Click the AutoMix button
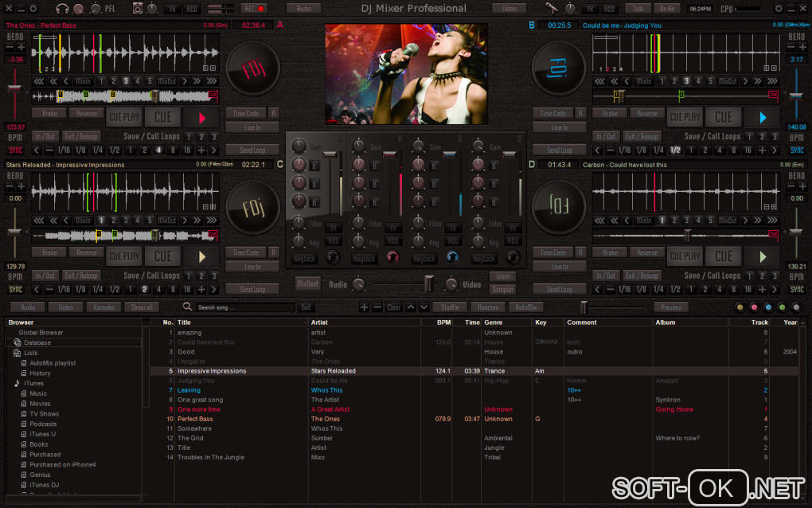812x508 pixels. [x=526, y=307]
